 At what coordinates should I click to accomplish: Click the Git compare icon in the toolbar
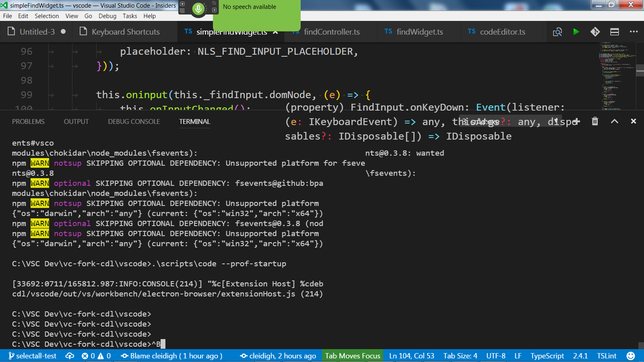pyautogui.click(x=595, y=32)
